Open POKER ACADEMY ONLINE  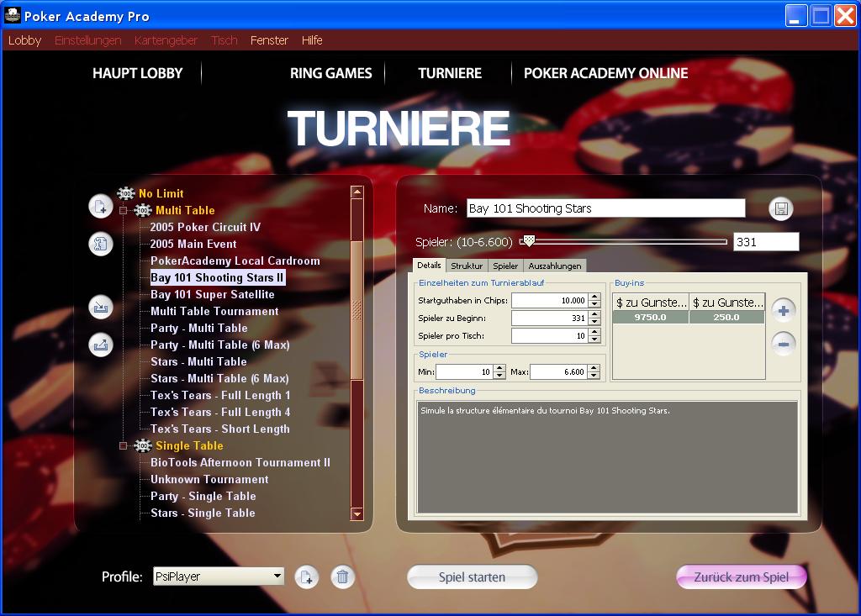pyautogui.click(x=605, y=73)
